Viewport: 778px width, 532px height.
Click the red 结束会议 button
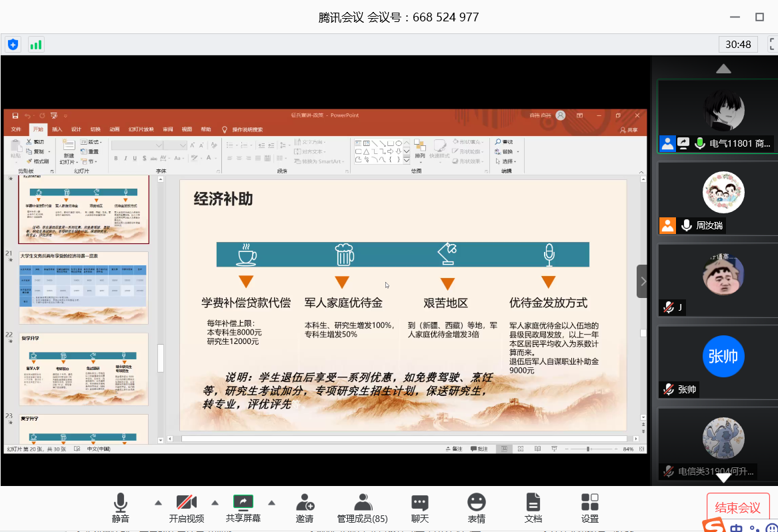coord(737,507)
